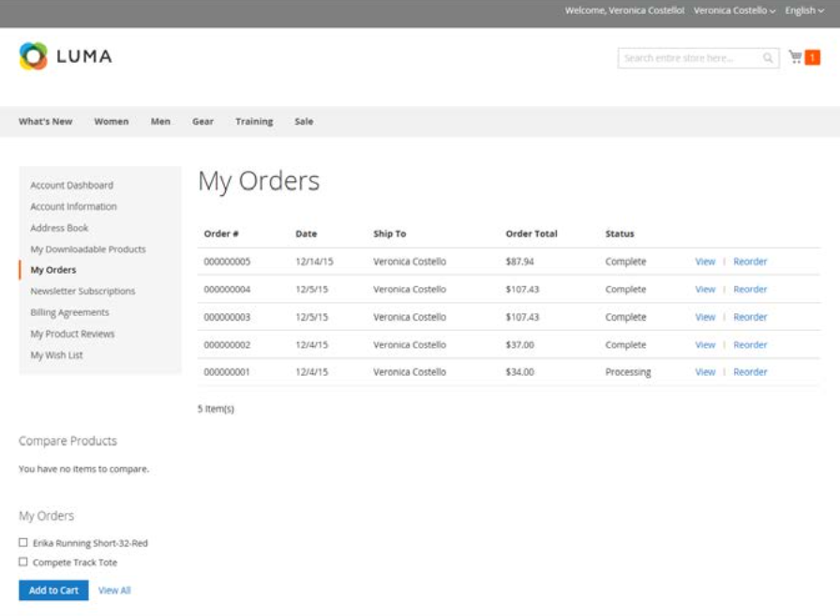Screen dimensions: 840x616
Task: View order 000000002
Action: (x=705, y=345)
